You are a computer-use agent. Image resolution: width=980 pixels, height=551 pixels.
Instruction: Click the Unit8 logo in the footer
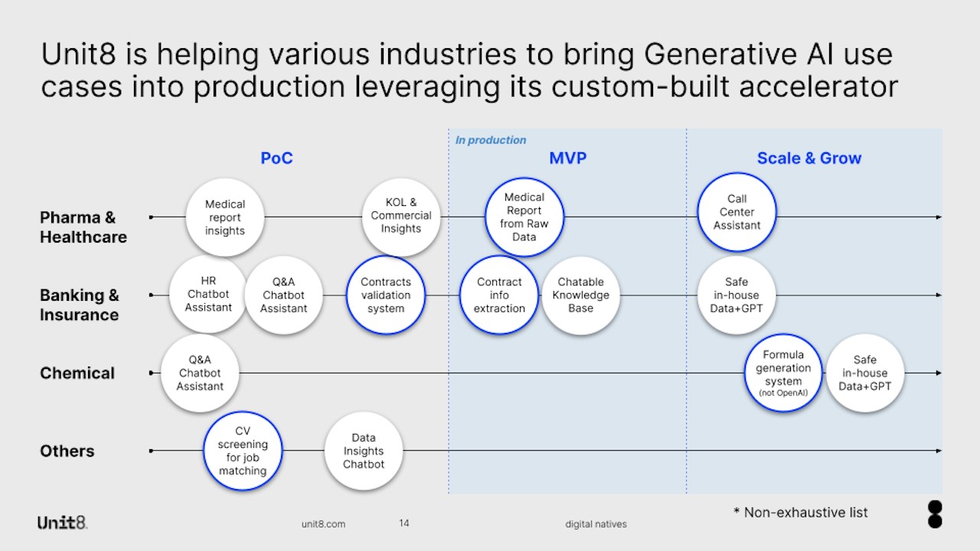pyautogui.click(x=62, y=523)
